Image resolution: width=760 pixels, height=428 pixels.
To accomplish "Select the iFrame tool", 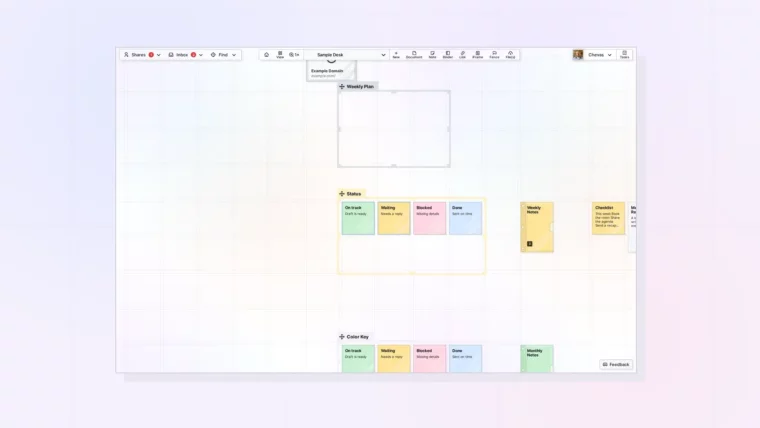I will tap(477, 55).
